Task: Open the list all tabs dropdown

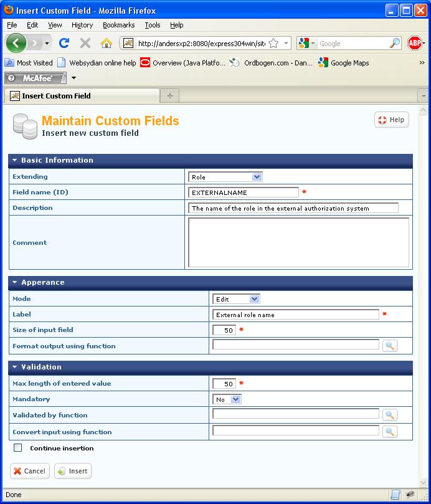Action: pyautogui.click(x=423, y=96)
